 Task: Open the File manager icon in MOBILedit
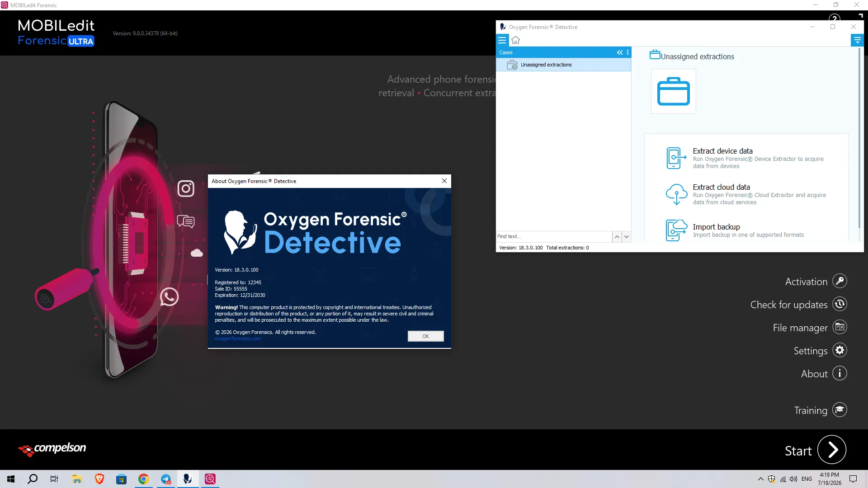[x=840, y=327]
